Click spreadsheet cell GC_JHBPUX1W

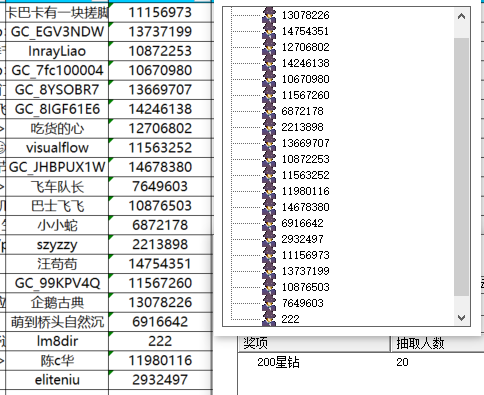57,167
